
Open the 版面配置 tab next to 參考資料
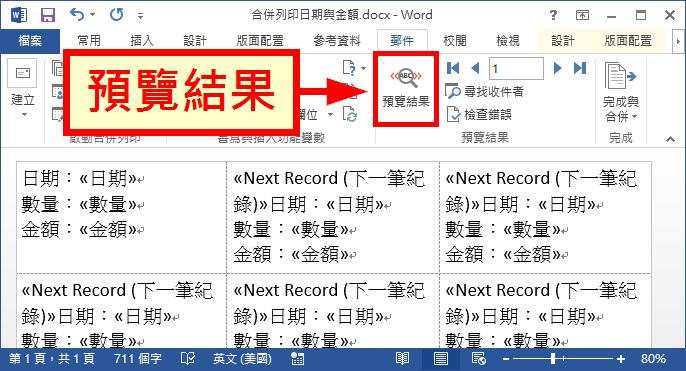(x=260, y=41)
